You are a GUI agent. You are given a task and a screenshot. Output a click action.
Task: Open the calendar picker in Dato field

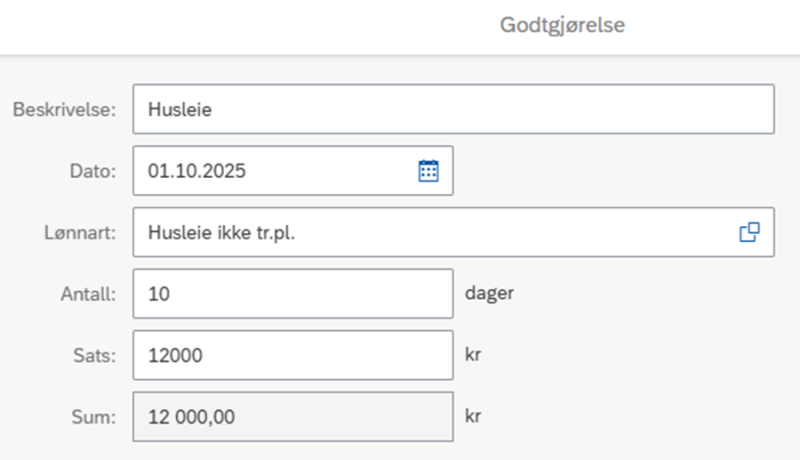tap(428, 171)
